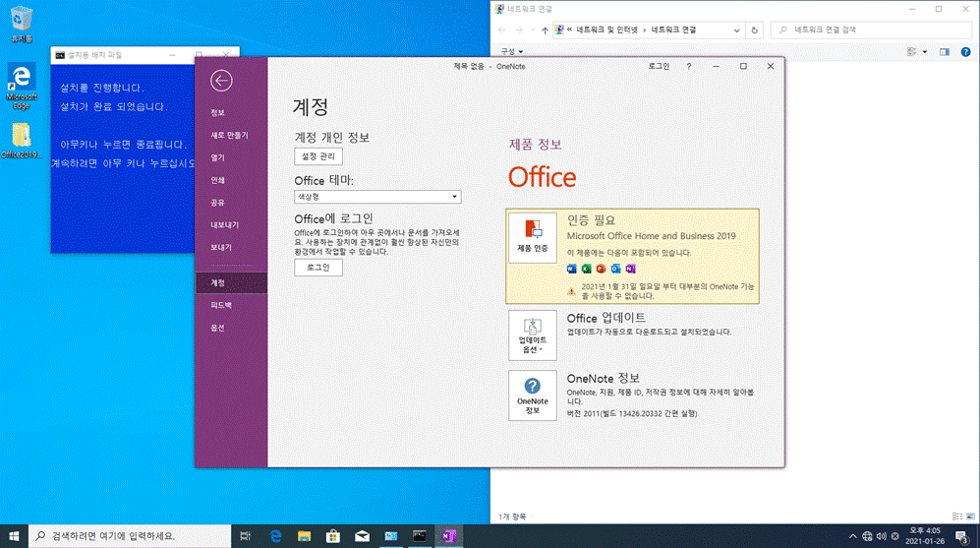Viewport: 980px width, 548px height.
Task: Expand the view options dropdown arrow
Action: point(925,52)
